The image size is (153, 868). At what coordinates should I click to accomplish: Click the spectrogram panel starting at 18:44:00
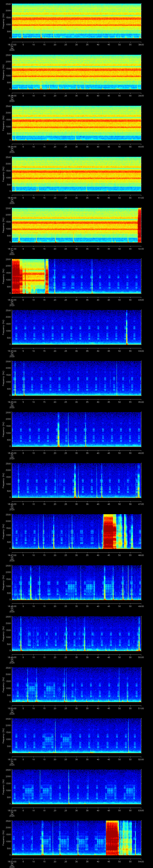click(76, 378)
